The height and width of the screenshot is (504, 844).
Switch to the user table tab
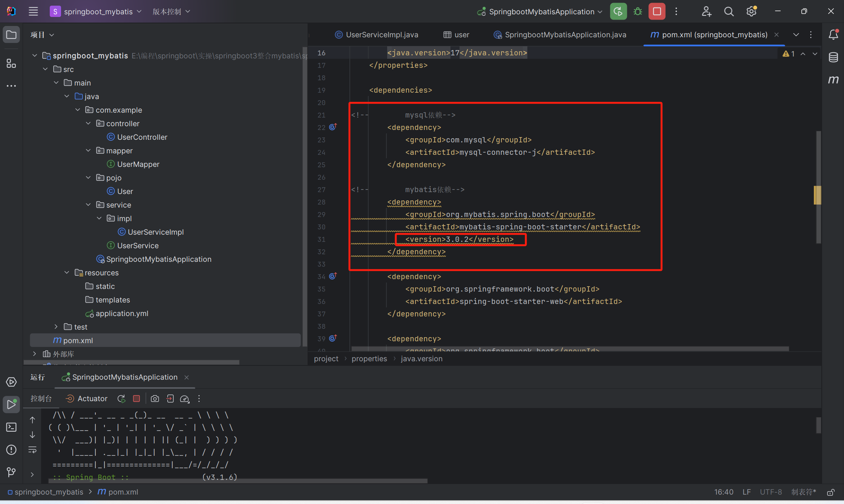pyautogui.click(x=456, y=35)
